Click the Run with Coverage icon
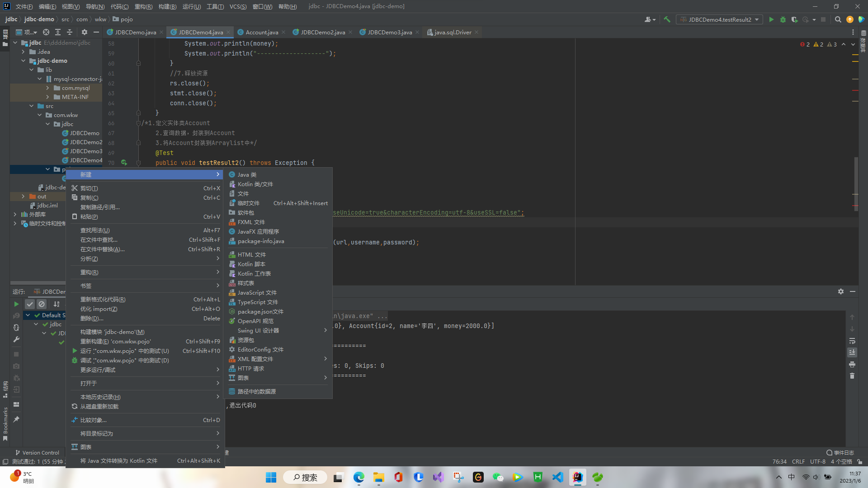 [x=794, y=19]
